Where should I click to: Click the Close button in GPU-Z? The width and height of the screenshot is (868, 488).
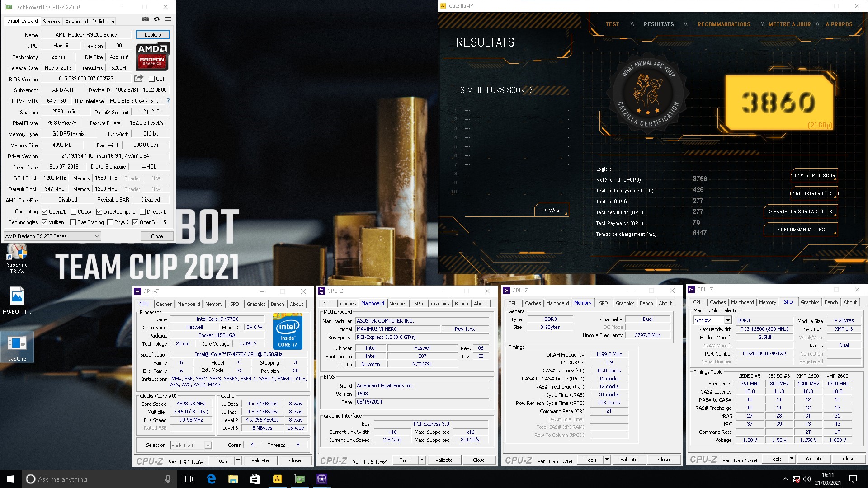pos(157,236)
